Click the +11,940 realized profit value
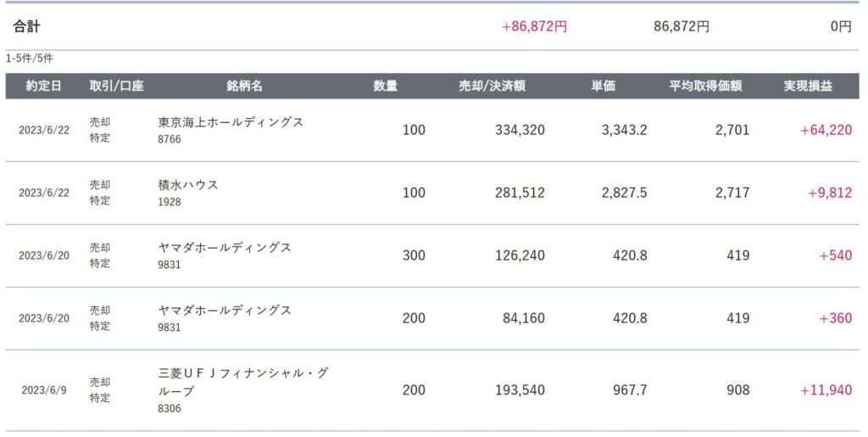The image size is (868, 437). pyautogui.click(x=826, y=390)
